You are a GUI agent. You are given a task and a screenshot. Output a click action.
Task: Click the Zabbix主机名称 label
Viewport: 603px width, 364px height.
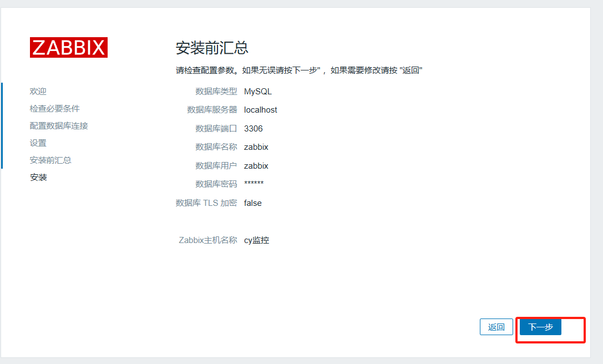(208, 240)
